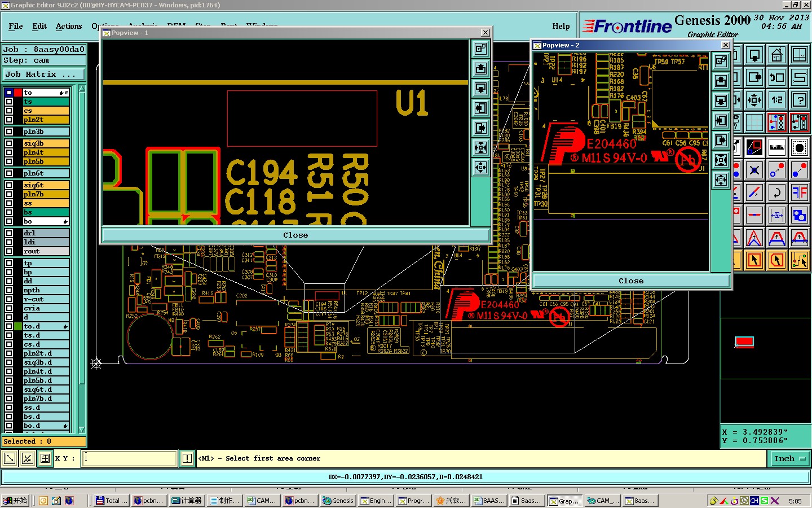Click the 开始 Start button on the taskbar
The height and width of the screenshot is (508, 812).
coord(15,501)
